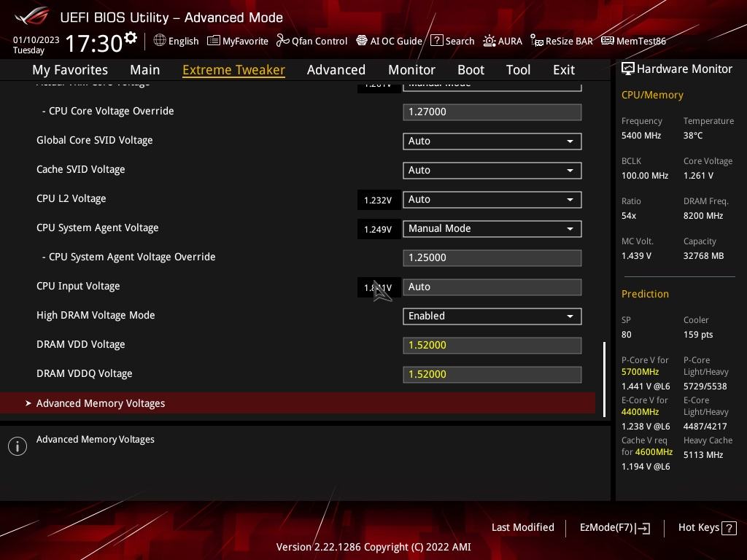Click the Prediction section heading
747x560 pixels.
[x=645, y=295]
